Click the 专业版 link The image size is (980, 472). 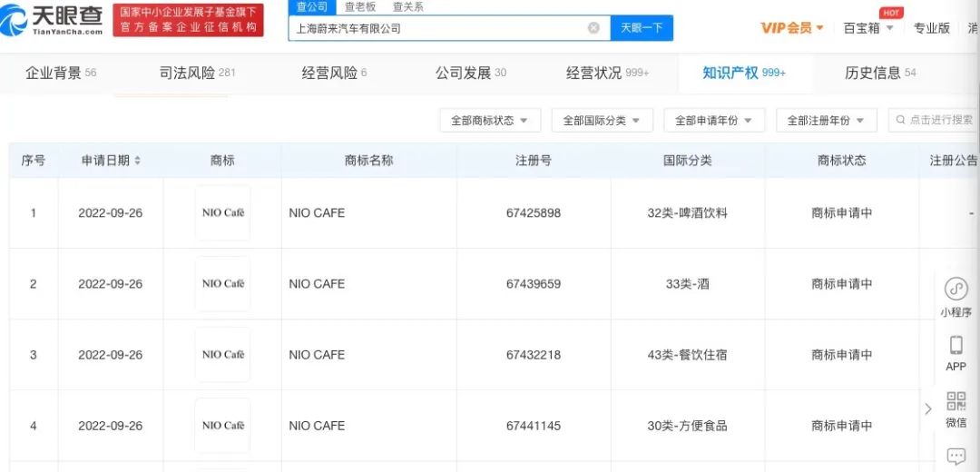[x=931, y=28]
